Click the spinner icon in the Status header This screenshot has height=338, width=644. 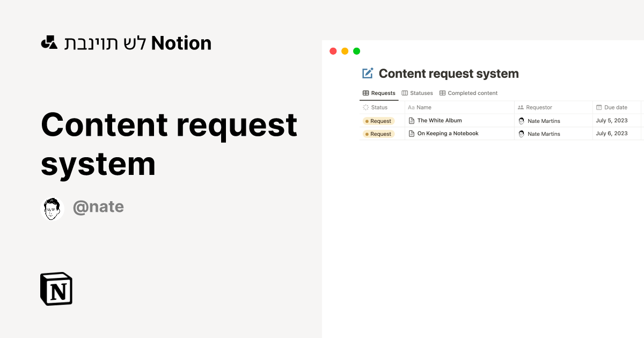point(366,107)
